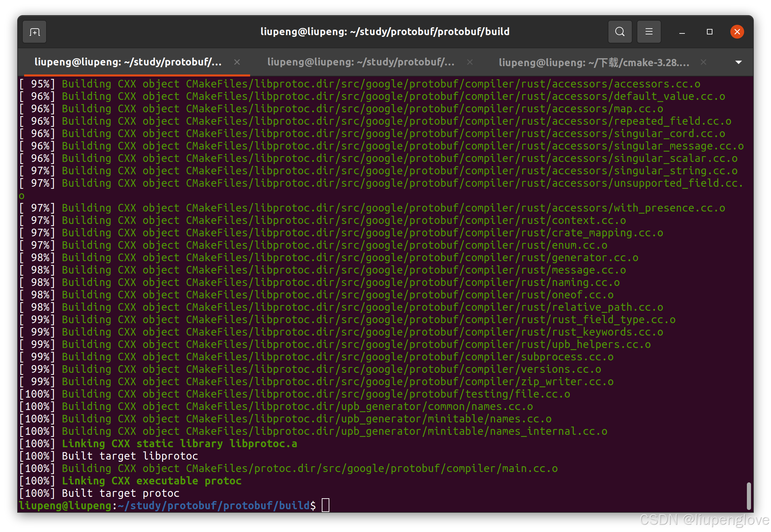This screenshot has height=532, width=771.
Task: Minimize the terminal window
Action: (682, 32)
